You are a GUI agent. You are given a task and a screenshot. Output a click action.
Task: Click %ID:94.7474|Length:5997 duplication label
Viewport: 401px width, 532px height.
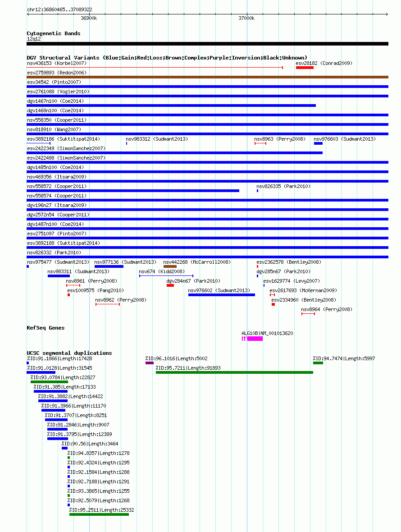[x=344, y=358]
